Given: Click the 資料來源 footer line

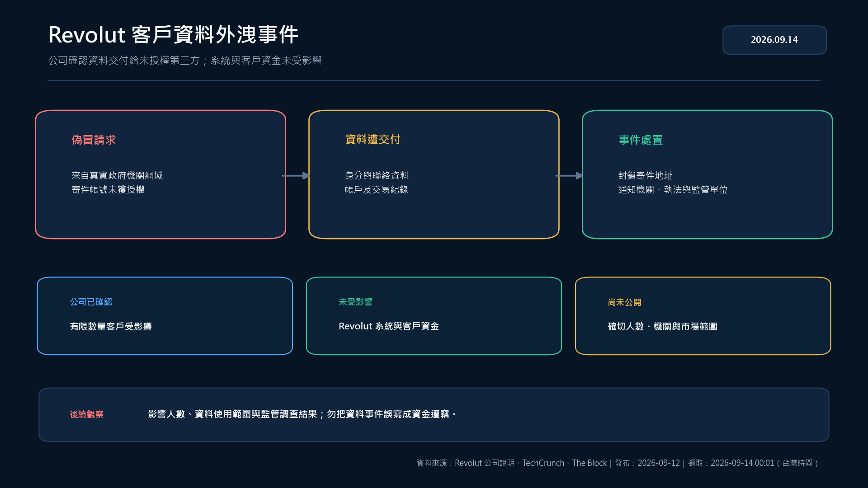Looking at the screenshot, I should click(618, 463).
